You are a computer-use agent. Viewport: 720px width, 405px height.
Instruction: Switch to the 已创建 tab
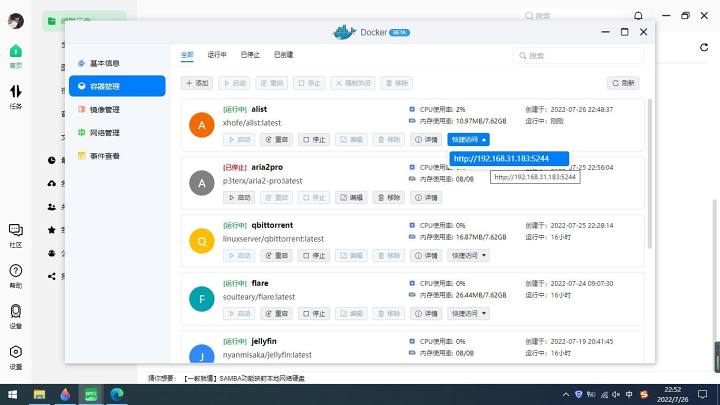tap(283, 55)
